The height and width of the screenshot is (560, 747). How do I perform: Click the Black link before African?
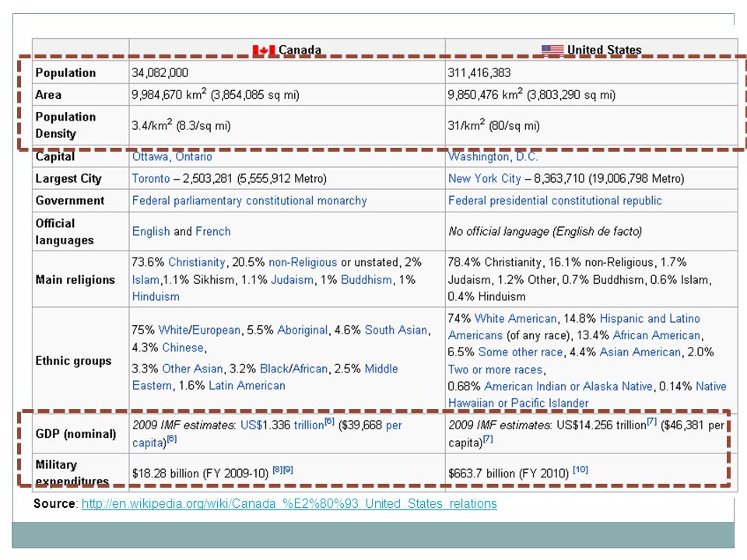pyautogui.click(x=275, y=369)
